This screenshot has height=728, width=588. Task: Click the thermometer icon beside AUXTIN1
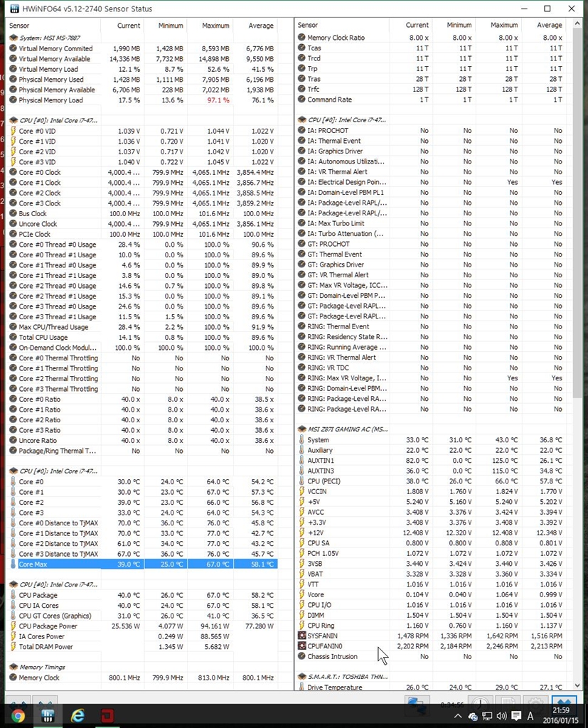[302, 460]
